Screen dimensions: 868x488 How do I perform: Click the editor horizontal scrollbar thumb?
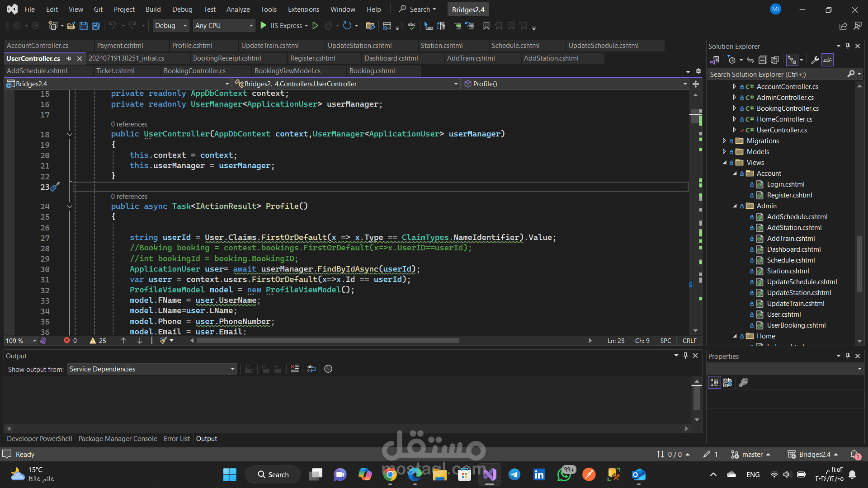tap(328, 341)
